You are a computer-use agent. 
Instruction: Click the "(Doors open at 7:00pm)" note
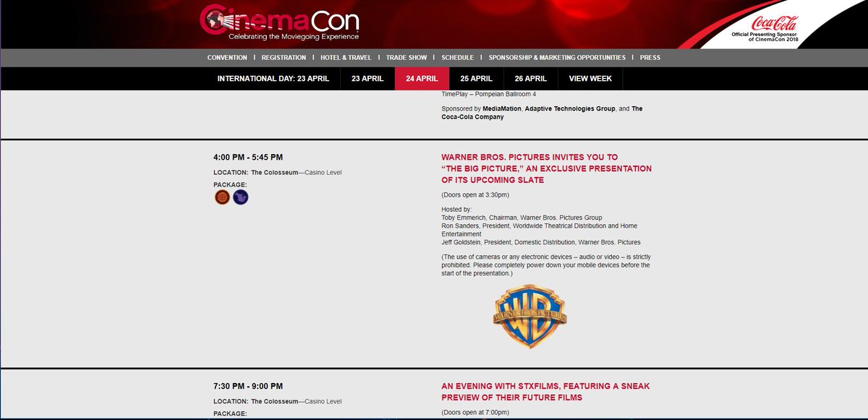(x=475, y=413)
